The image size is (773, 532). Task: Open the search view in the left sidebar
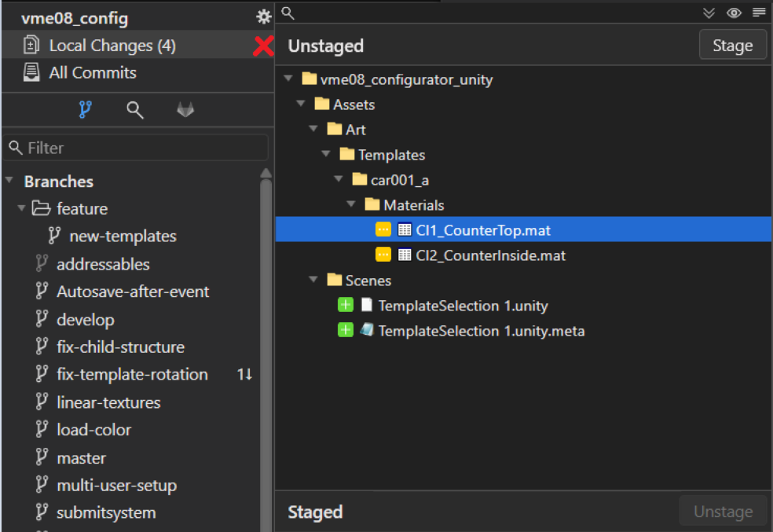point(135,110)
